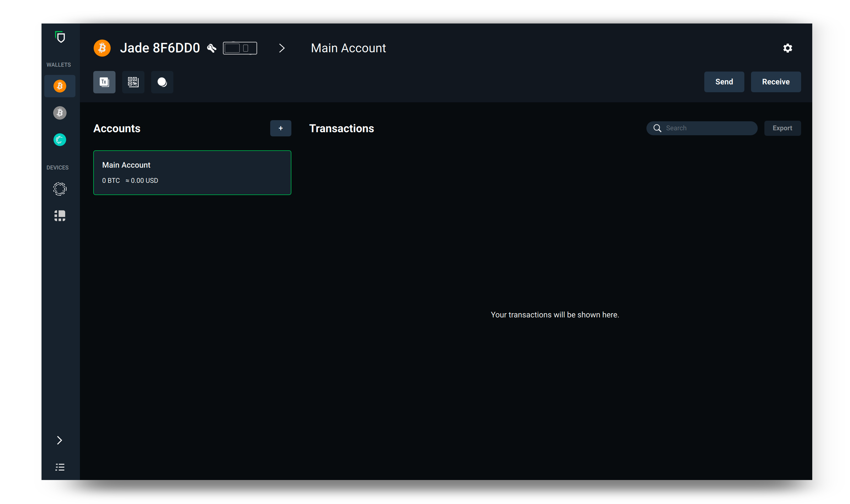
Task: Select the gray Bitcoin testnet wallet
Action: tap(60, 113)
